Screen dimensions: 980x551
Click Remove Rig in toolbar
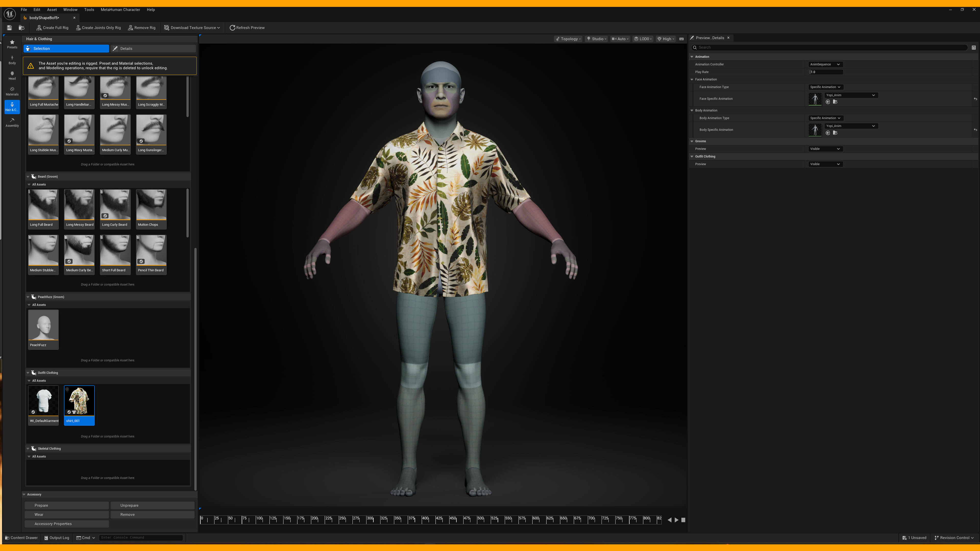coord(142,28)
